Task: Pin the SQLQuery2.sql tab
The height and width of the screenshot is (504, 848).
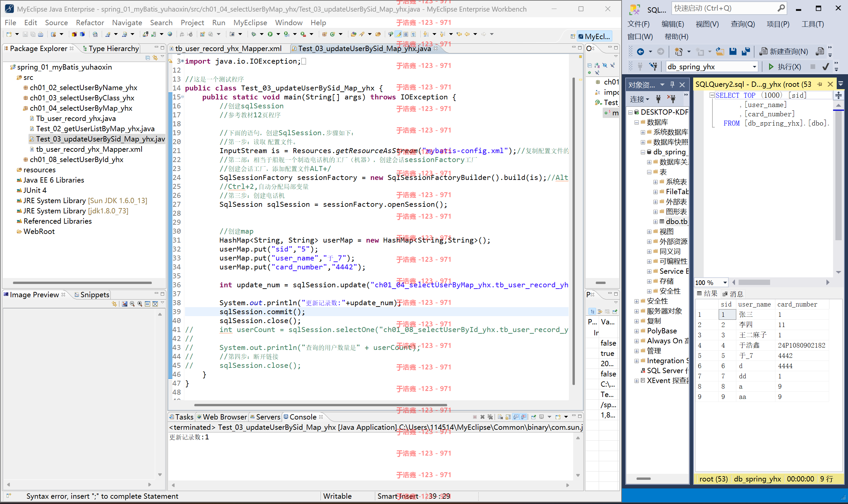Action: click(820, 84)
